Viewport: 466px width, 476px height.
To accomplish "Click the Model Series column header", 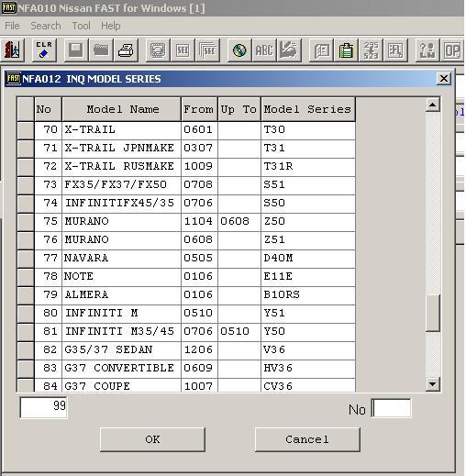I will (308, 109).
